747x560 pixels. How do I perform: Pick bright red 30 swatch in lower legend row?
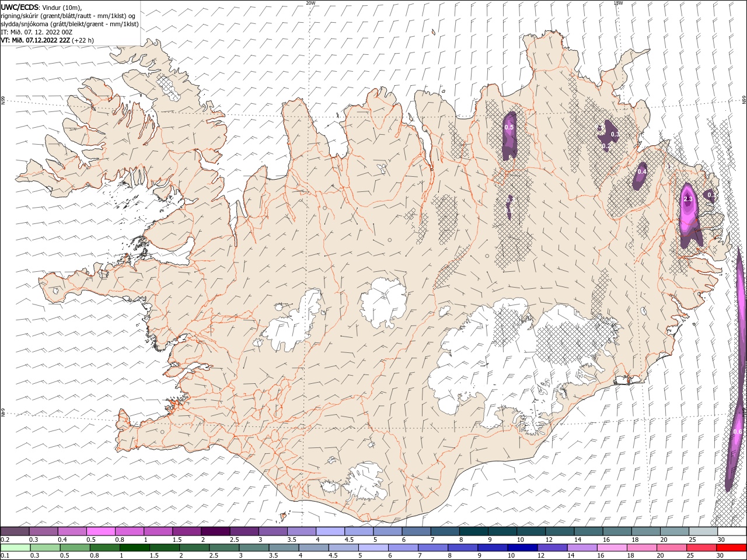pyautogui.click(x=731, y=548)
